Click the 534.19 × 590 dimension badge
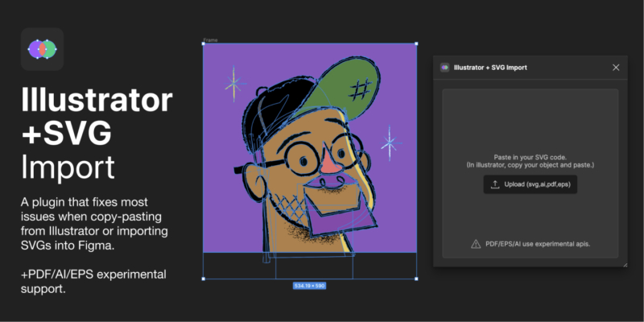This screenshot has width=644, height=322. coord(310,286)
